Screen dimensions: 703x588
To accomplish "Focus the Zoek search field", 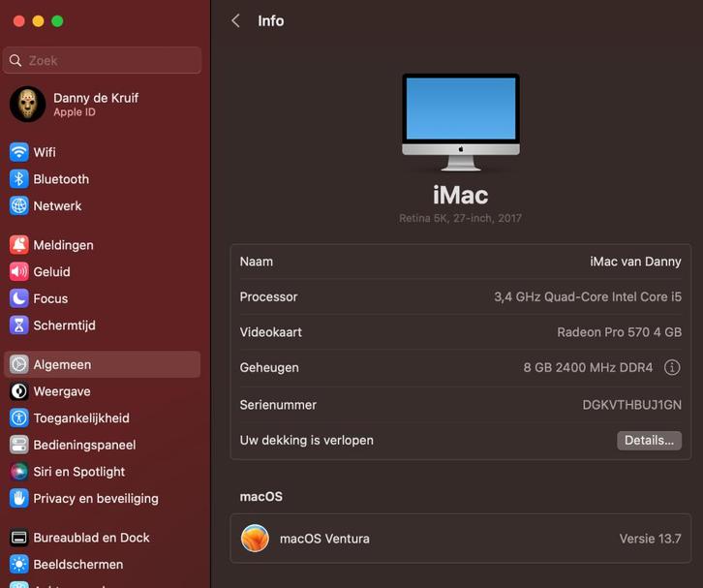I will 103,60.
